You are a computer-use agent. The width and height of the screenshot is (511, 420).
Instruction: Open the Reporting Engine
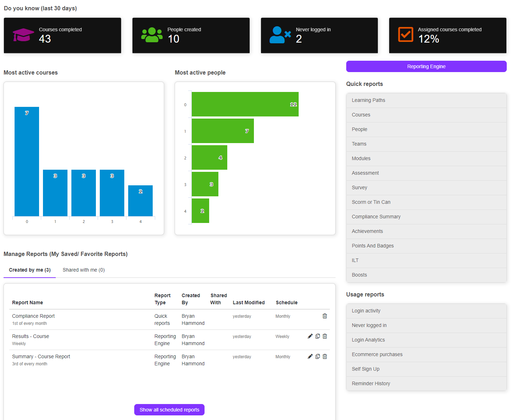coord(426,66)
